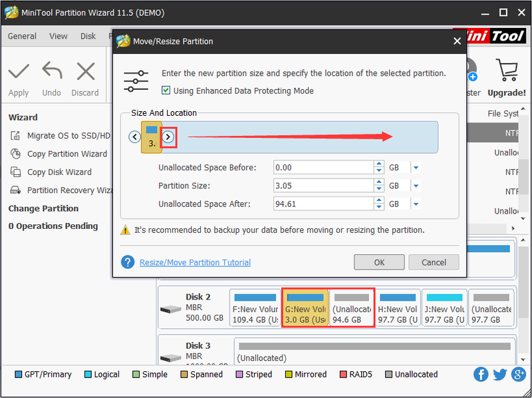532x398 pixels.
Task: Click the Apply checkmark icon
Action: [19, 72]
